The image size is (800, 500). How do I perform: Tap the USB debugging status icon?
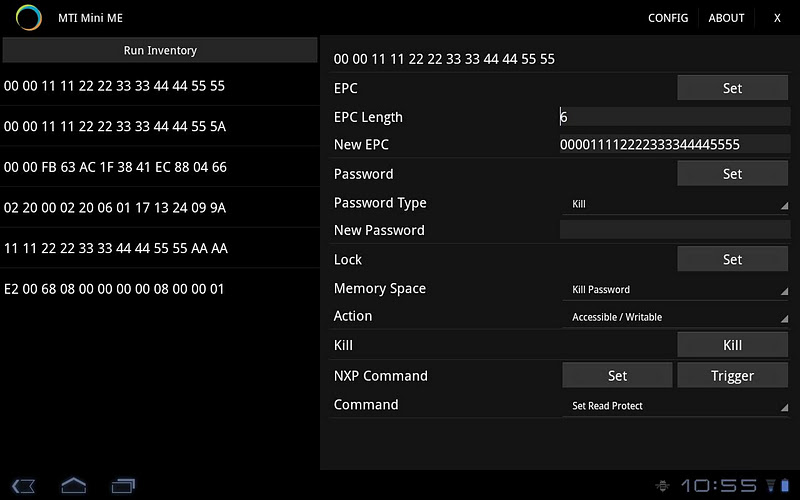[x=662, y=485]
